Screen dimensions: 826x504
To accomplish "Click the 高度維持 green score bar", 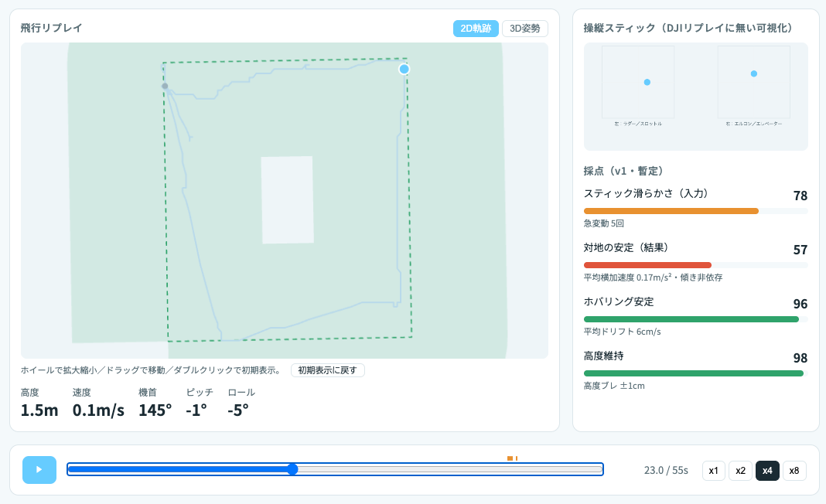I will click(693, 373).
